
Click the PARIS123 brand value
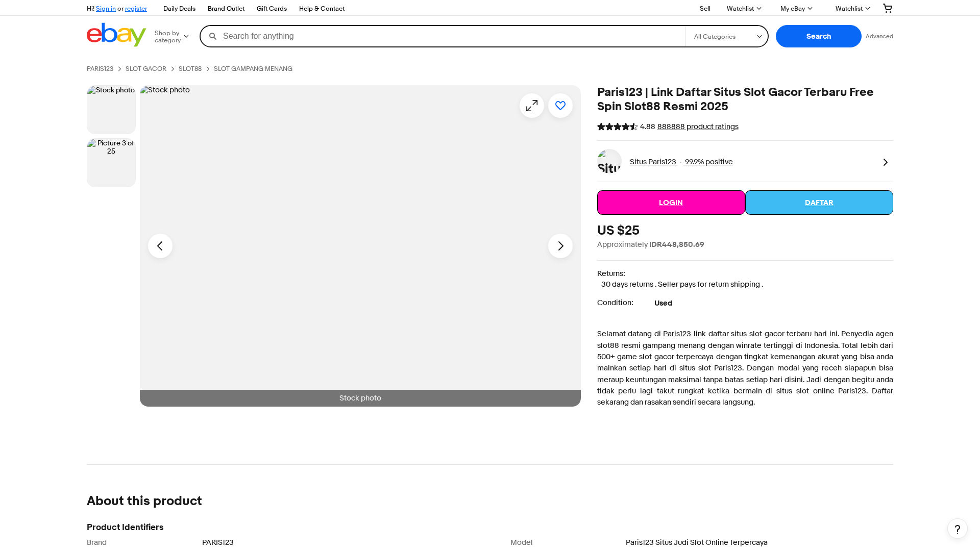218,542
